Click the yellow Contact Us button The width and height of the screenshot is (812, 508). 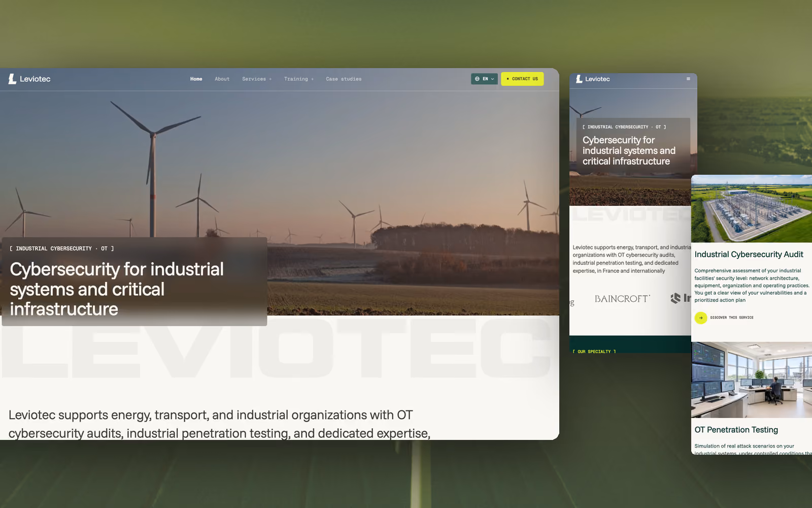click(x=522, y=79)
